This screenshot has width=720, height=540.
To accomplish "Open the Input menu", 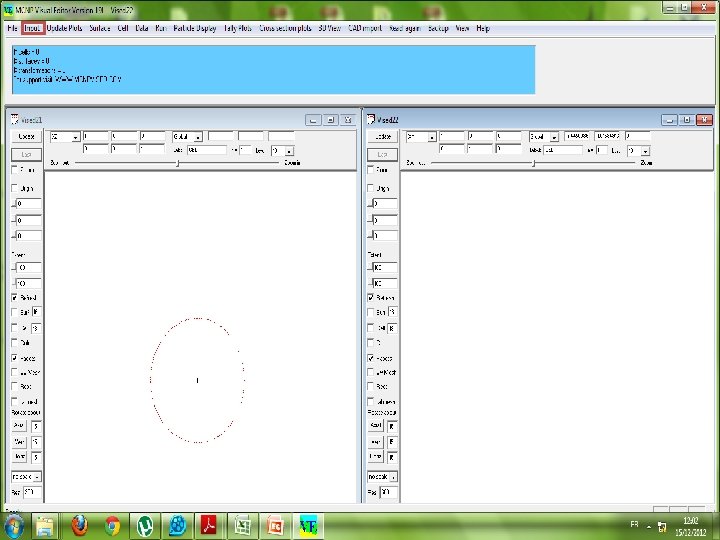I will click(32, 28).
